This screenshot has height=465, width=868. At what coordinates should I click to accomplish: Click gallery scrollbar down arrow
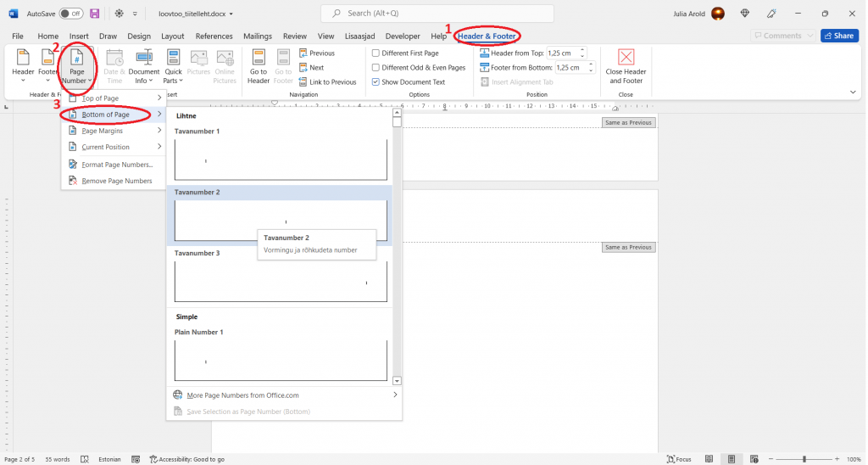pyautogui.click(x=397, y=381)
